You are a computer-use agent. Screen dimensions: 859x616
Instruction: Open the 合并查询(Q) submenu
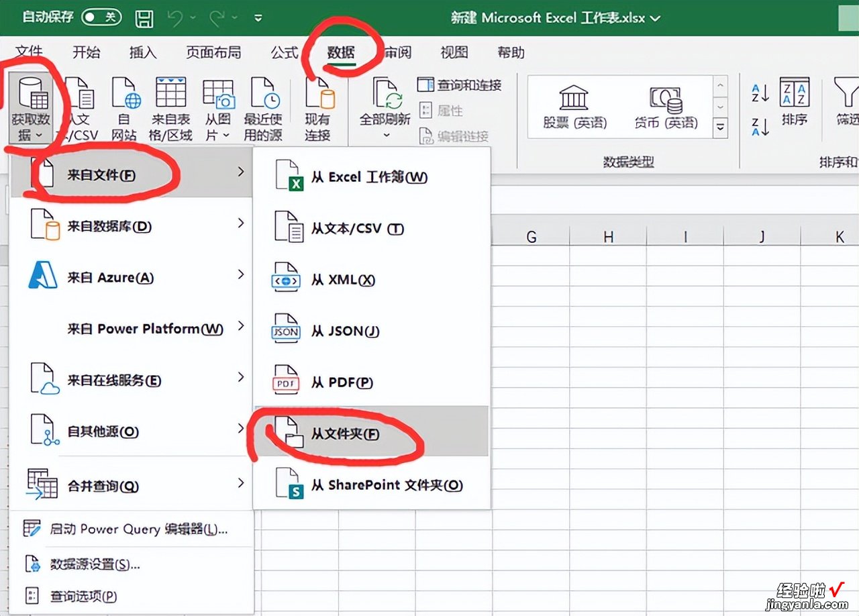click(x=132, y=484)
